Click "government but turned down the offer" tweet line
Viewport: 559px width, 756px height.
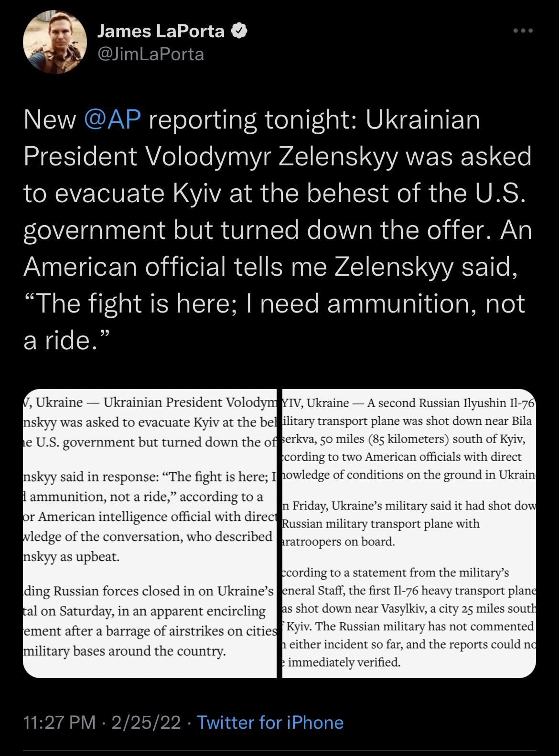277,230
